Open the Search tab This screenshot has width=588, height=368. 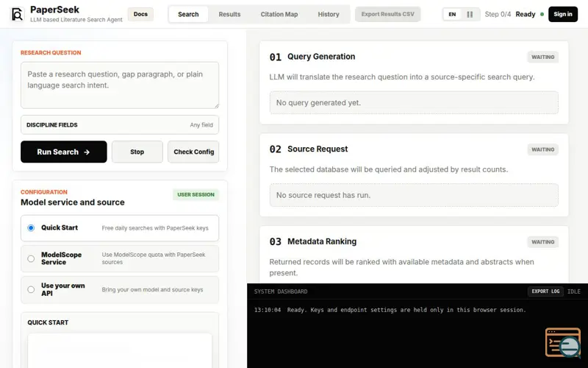[x=188, y=14]
